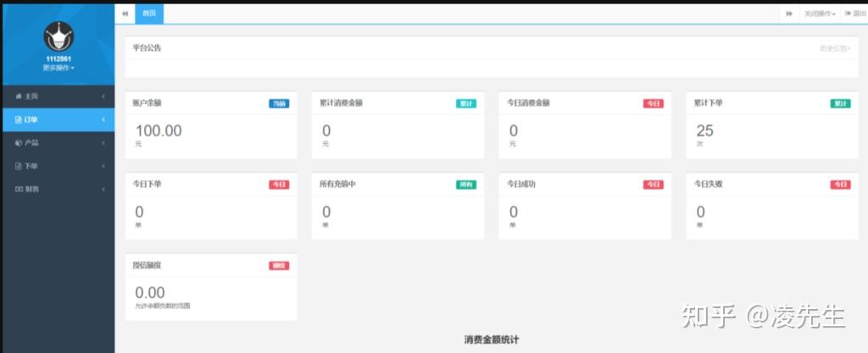Click the 100.00 account balance value

point(159,131)
